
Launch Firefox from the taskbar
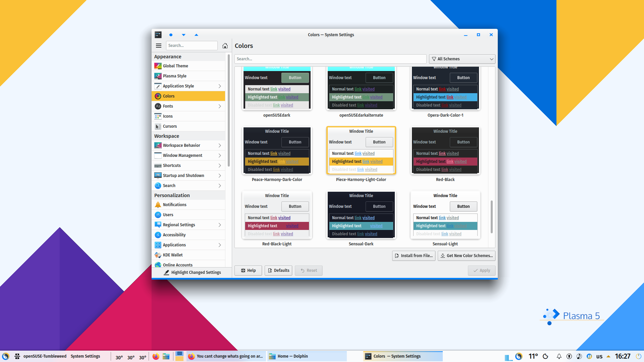(x=156, y=356)
